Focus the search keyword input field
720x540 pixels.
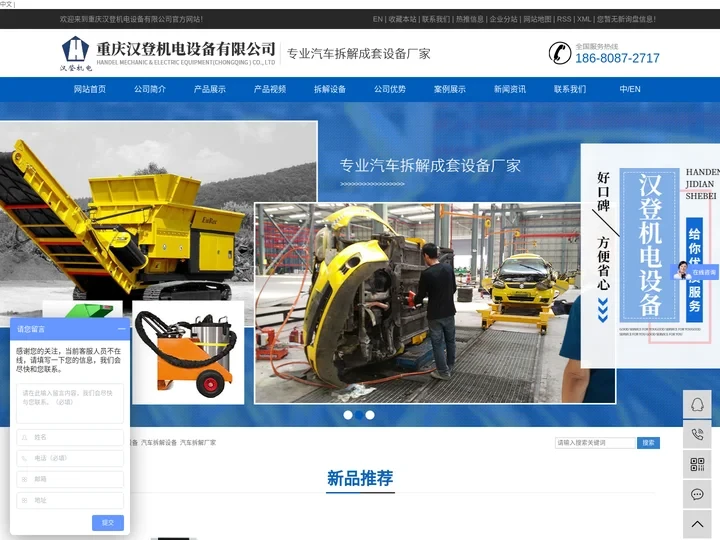(596, 443)
